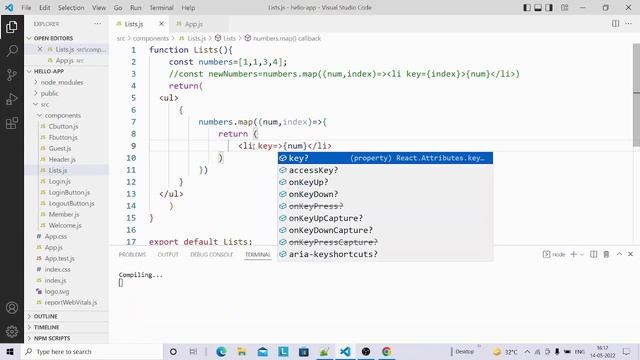Screen dimensions: 640x360
Task: Open the File menu
Action: pos(26,8)
